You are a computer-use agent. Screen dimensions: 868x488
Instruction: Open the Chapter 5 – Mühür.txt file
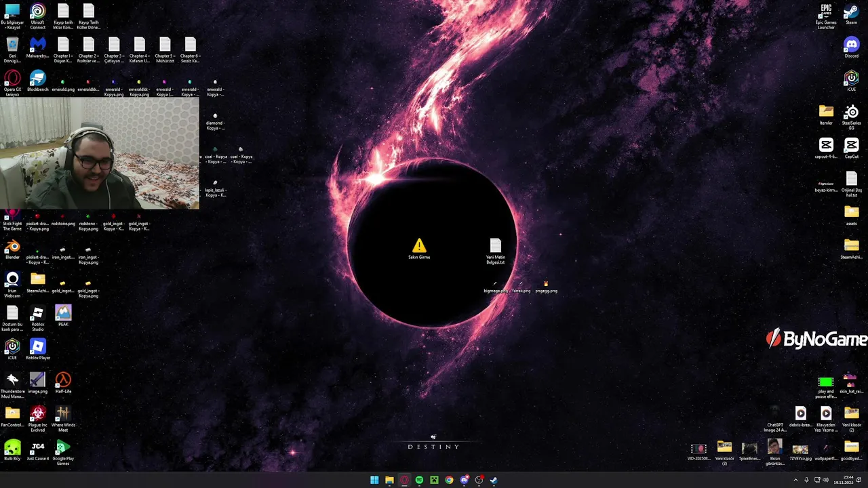click(x=165, y=49)
